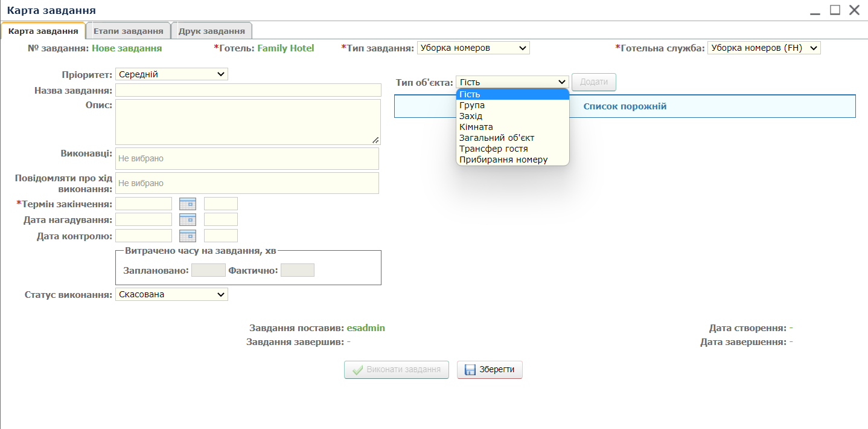Maximize the Карта завдання window
The image size is (868, 429).
click(x=835, y=10)
